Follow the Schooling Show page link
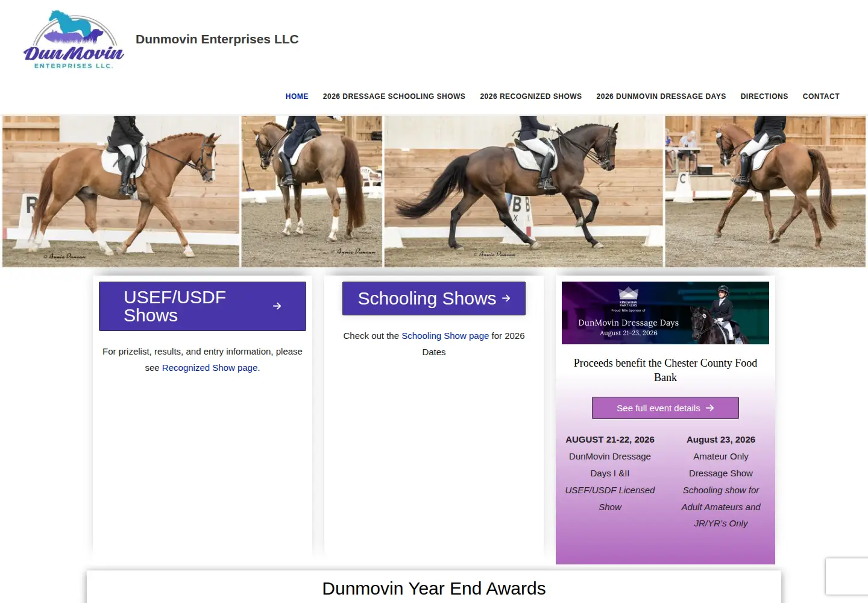Viewport: 868px width, 603px height. [x=445, y=336]
